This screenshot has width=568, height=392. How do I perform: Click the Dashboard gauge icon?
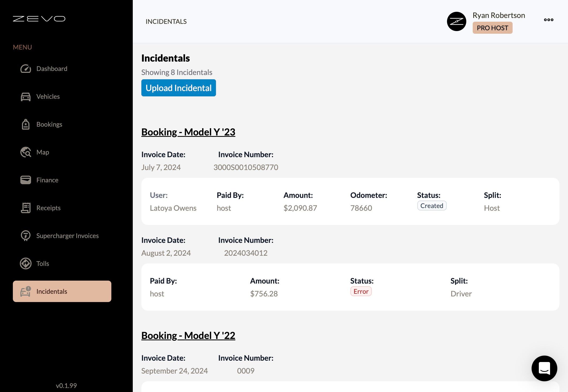click(x=26, y=69)
